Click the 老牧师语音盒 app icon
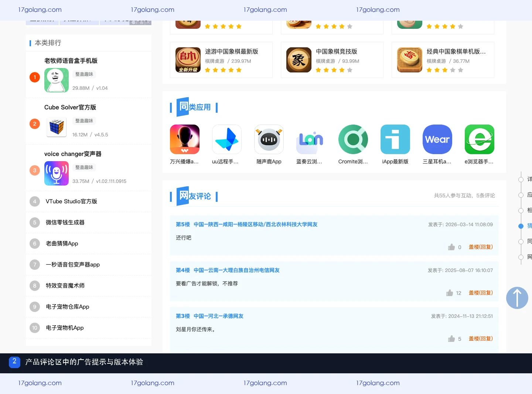532x394 pixels. pos(57,80)
